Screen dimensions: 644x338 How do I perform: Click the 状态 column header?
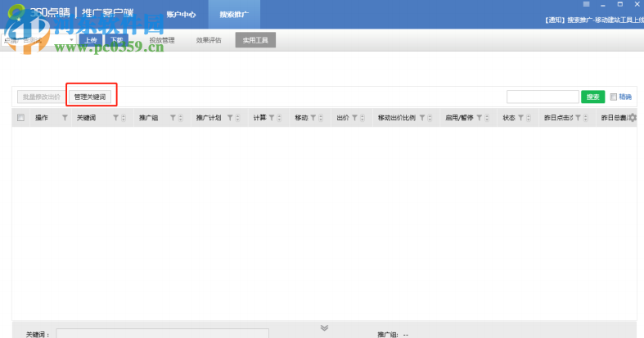click(x=509, y=118)
